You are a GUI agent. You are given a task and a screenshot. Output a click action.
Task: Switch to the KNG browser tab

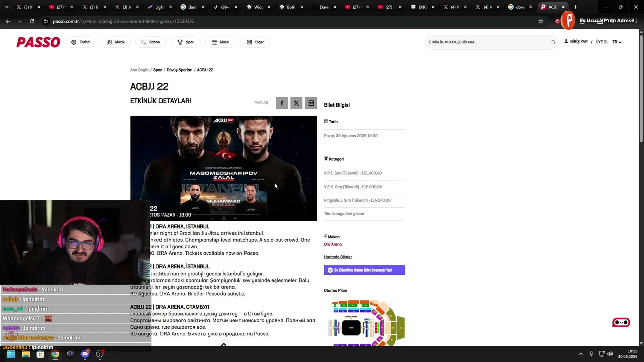[x=422, y=7]
